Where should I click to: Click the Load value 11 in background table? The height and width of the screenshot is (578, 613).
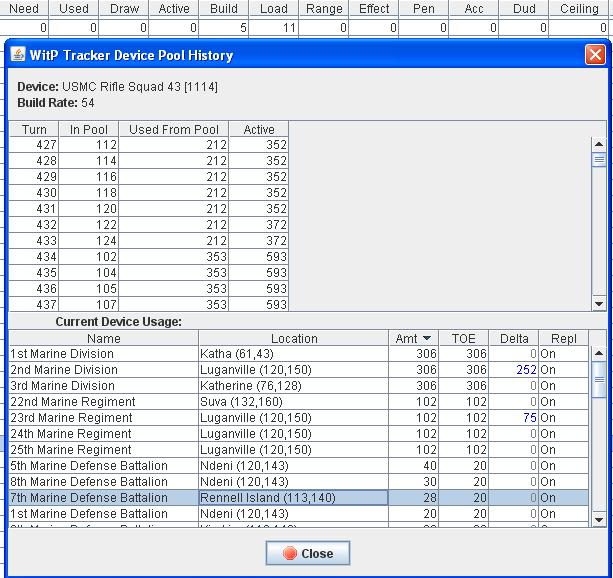tap(289, 28)
